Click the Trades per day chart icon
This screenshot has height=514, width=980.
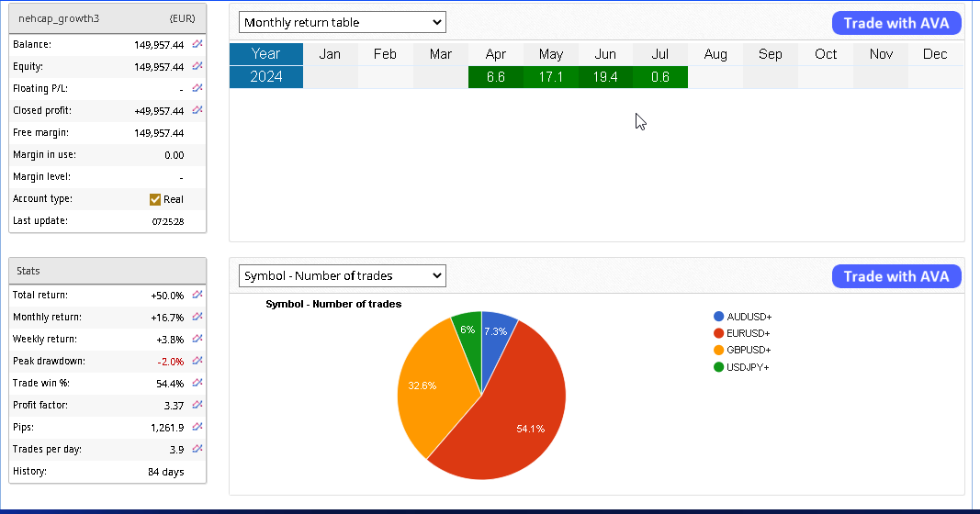pos(197,449)
